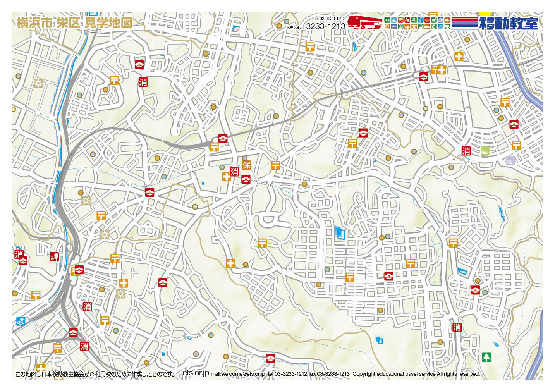Click the ets.or.jp website text
The height and width of the screenshot is (392, 555).
(196, 373)
